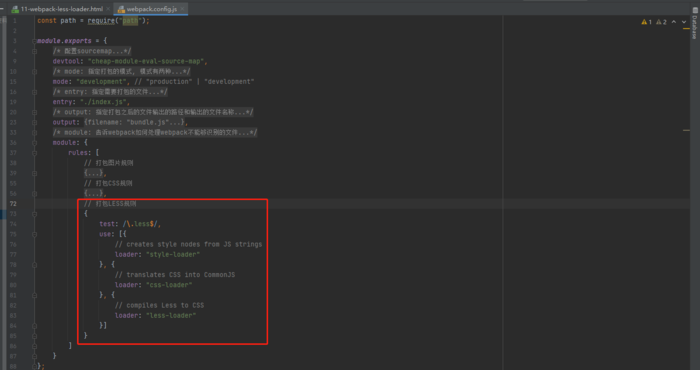
Task: Click the "// 打包LESS规则" comment on line 72
Action: click(x=110, y=204)
